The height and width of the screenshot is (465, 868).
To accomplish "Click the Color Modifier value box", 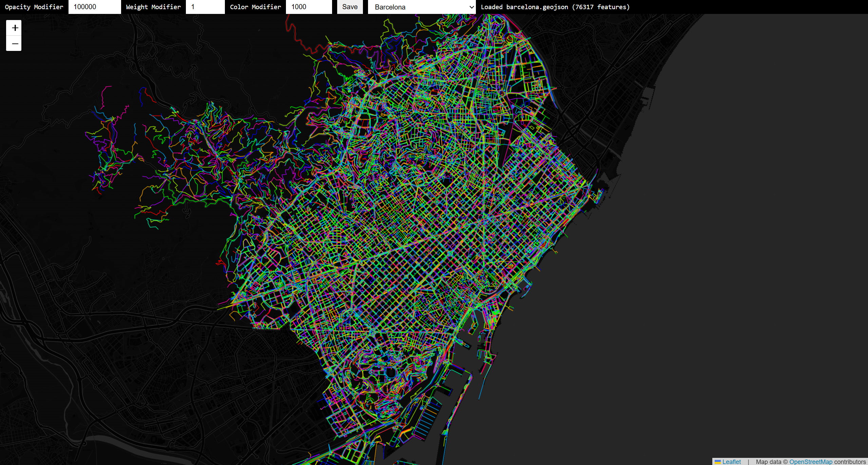I will click(309, 7).
